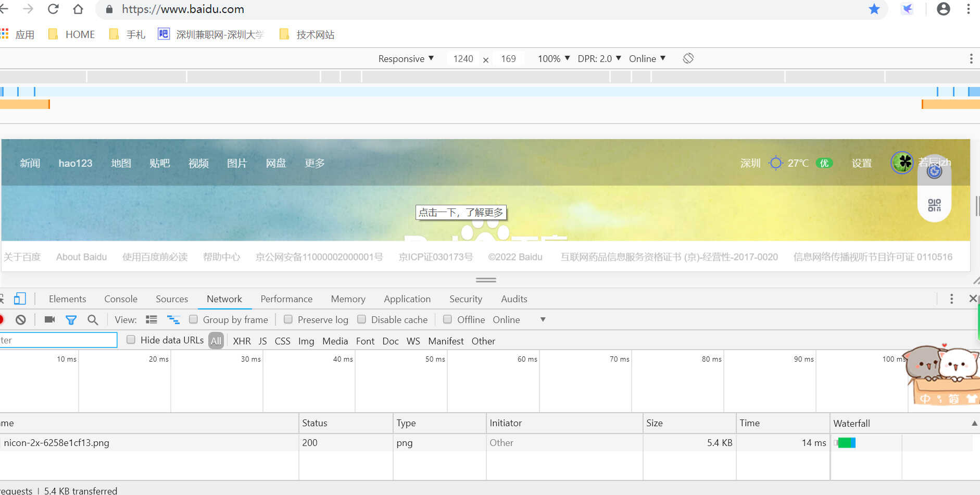The height and width of the screenshot is (495, 980).
Task: Open the Responsive device dropdown
Action: [406, 58]
